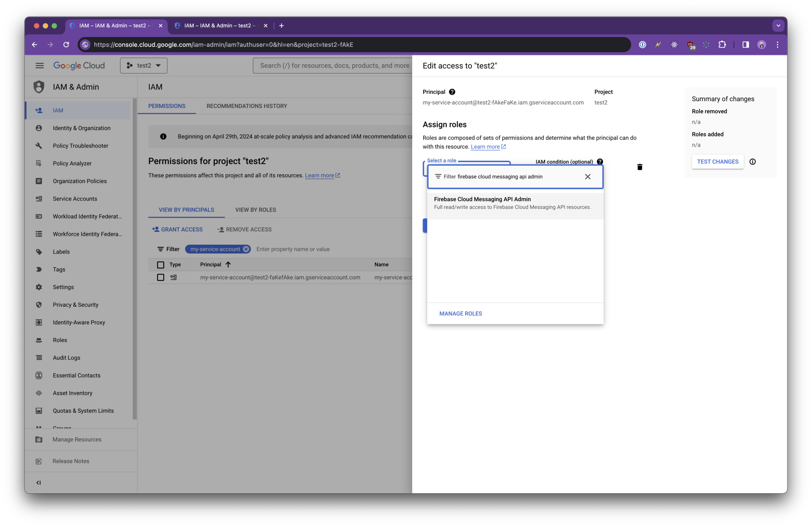812x526 pixels.
Task: Check the select-all principals checkbox
Action: [161, 265]
